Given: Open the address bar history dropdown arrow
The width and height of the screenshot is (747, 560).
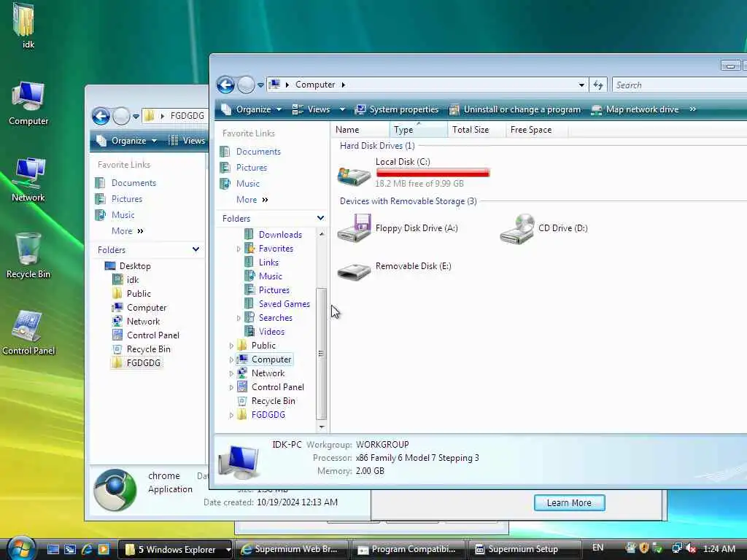Looking at the screenshot, I should point(581,85).
